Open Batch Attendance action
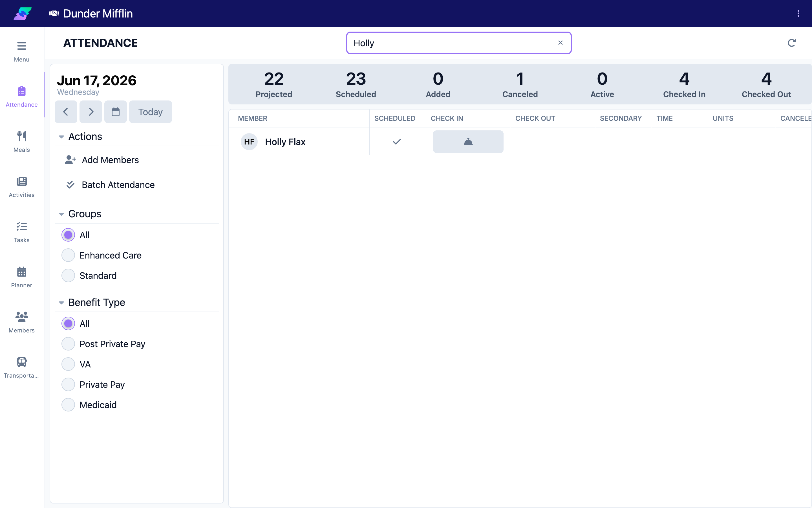 pos(110,185)
